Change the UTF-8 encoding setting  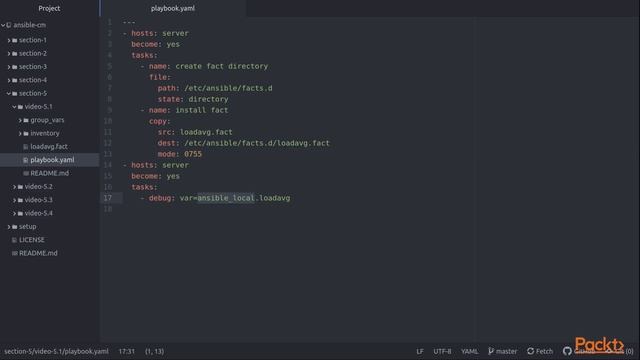pyautogui.click(x=442, y=351)
